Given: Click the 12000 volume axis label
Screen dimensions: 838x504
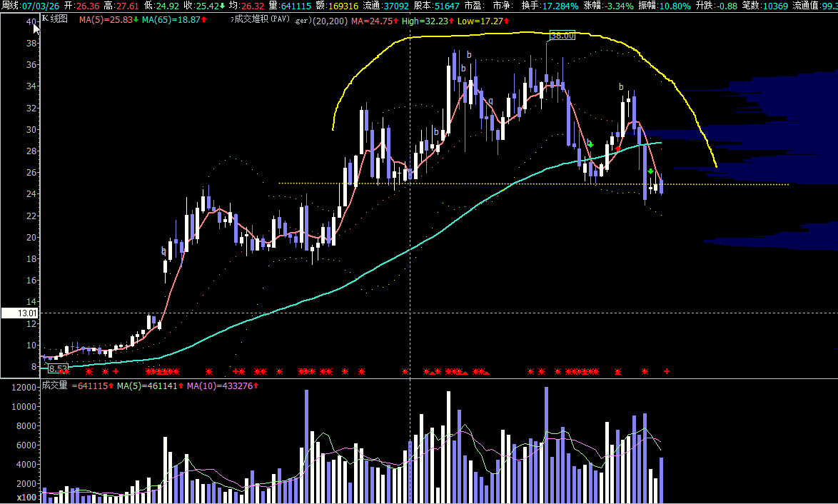Looking at the screenshot, I should [24, 388].
